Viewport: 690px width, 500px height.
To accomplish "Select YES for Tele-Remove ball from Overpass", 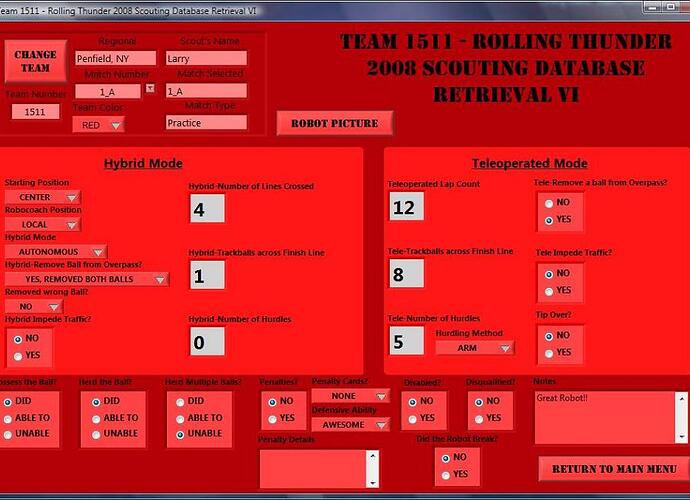I will click(x=549, y=221).
